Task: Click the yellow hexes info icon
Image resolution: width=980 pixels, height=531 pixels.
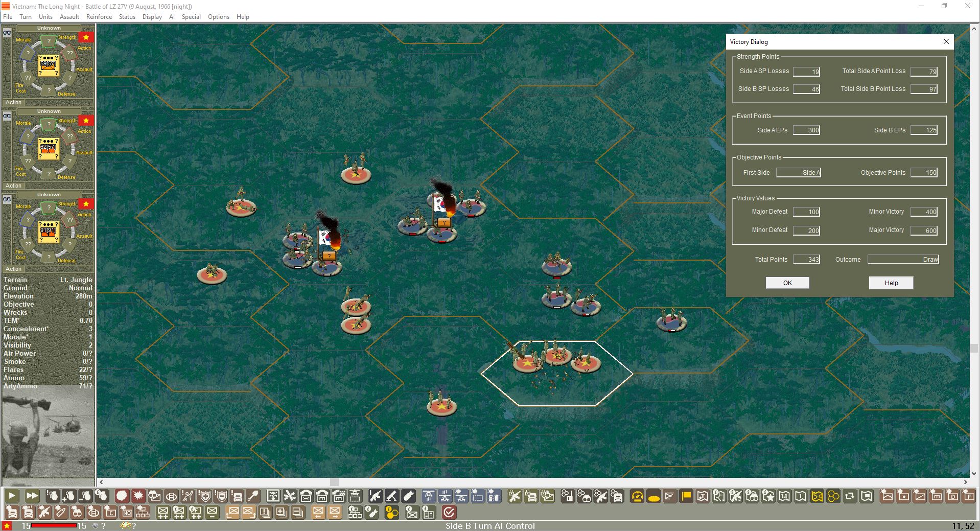Action: tap(391, 512)
